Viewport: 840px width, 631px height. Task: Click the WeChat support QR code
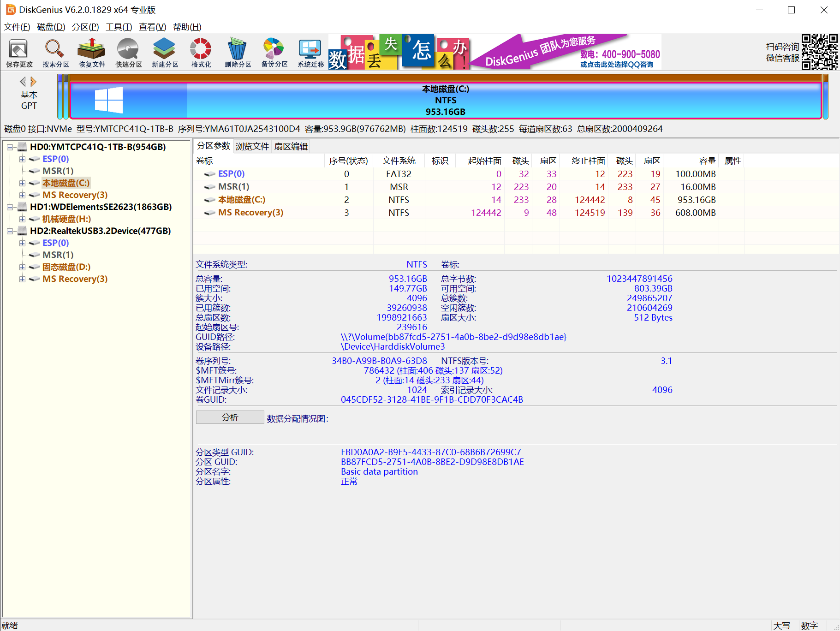(x=819, y=52)
